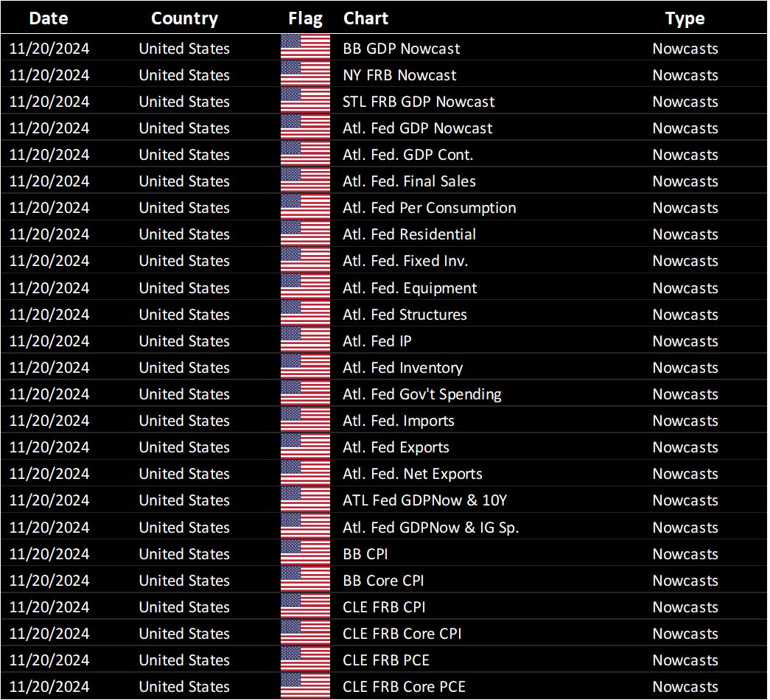Click the US flag in Atl. Fed. Equipment row
Screen dimensions: 770x700
[x=306, y=287]
